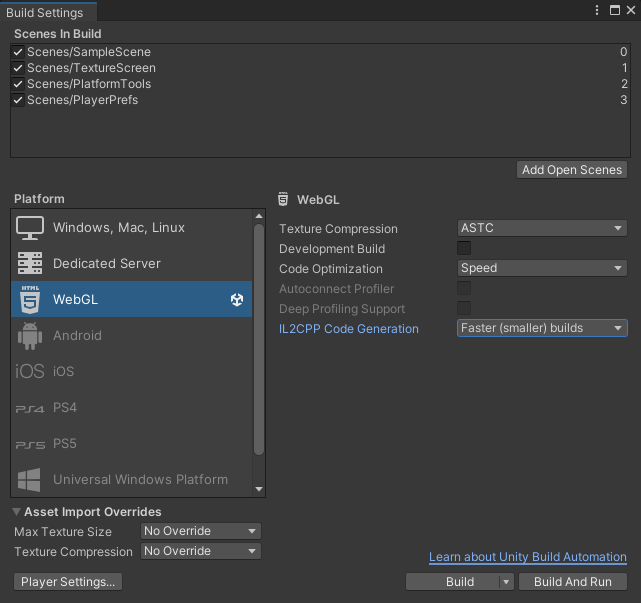Screen dimensions: 641x603
Task: Open the Texture Compression ASTC dropdown
Action: [542, 228]
